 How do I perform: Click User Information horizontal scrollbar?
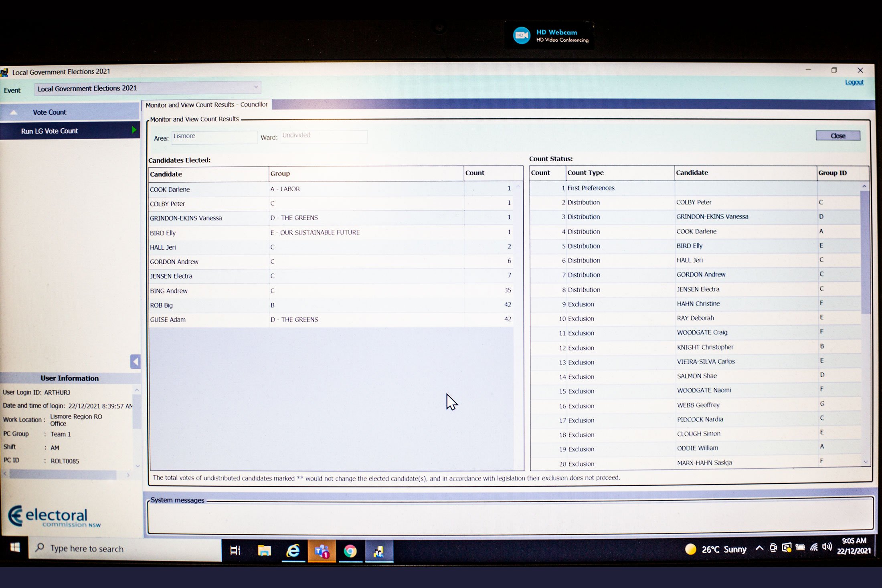click(x=63, y=475)
